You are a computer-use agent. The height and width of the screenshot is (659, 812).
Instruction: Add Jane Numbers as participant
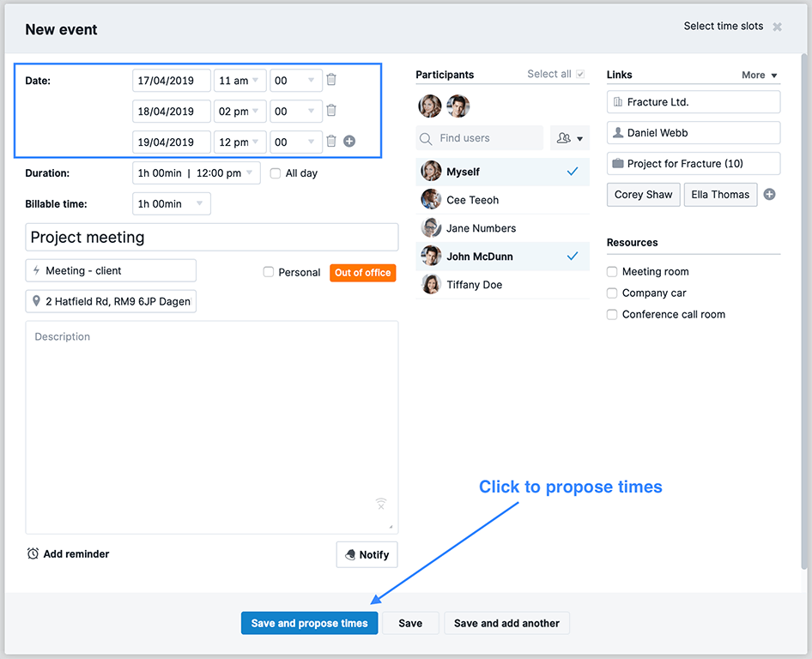(502, 228)
